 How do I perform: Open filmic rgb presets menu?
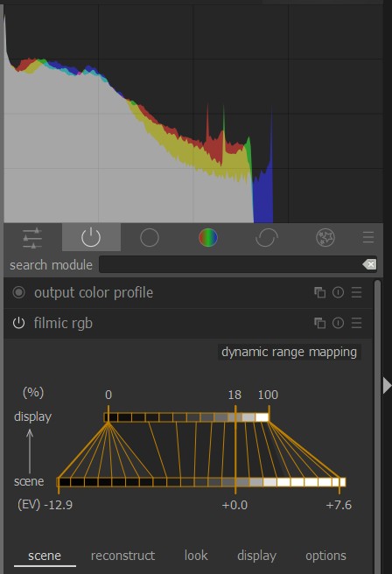coord(356,323)
